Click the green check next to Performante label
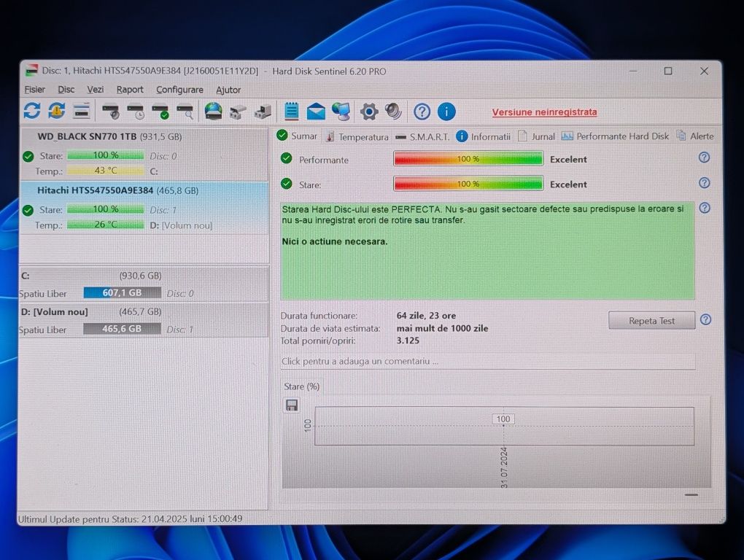The height and width of the screenshot is (560, 744). click(x=286, y=158)
